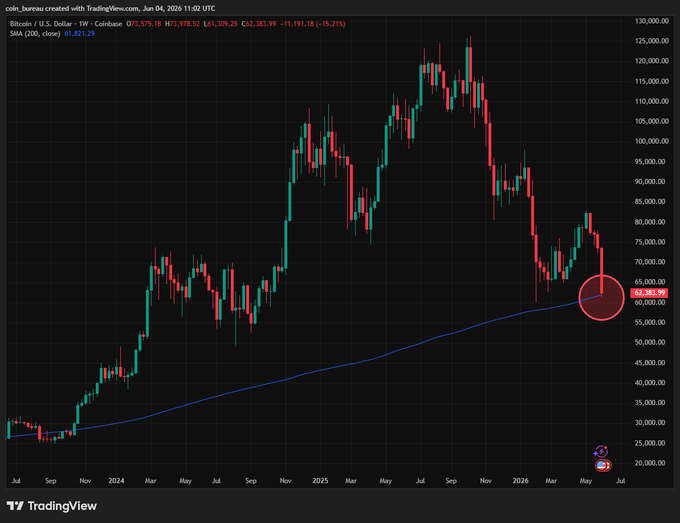The width and height of the screenshot is (680, 523).
Task: Click the 100,000.00 price axis label
Action: coord(651,141)
